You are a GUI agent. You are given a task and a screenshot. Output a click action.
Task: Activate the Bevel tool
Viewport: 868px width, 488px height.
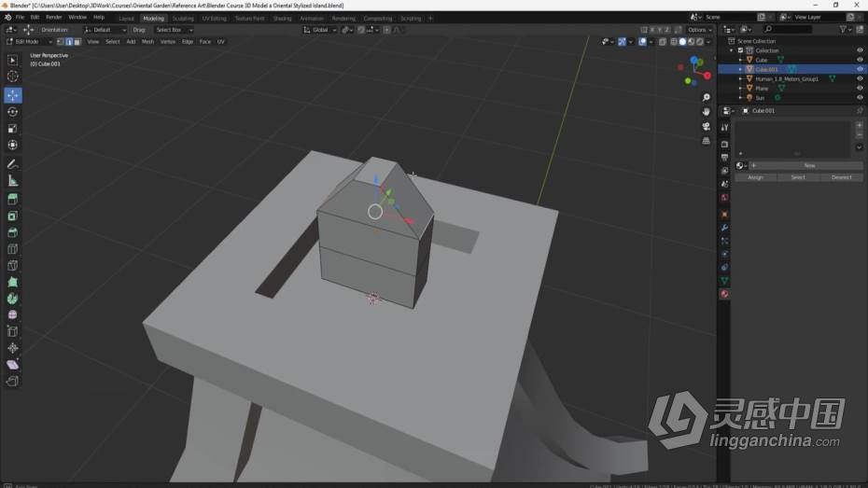13,232
